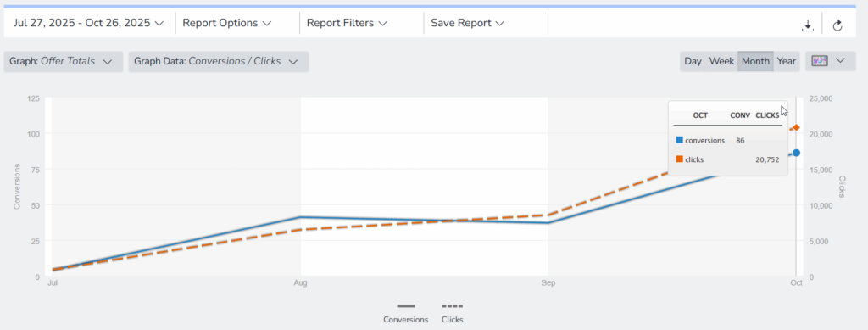The width and height of the screenshot is (868, 330).
Task: Click the vertical Conversions left axis title
Action: pyautogui.click(x=17, y=186)
